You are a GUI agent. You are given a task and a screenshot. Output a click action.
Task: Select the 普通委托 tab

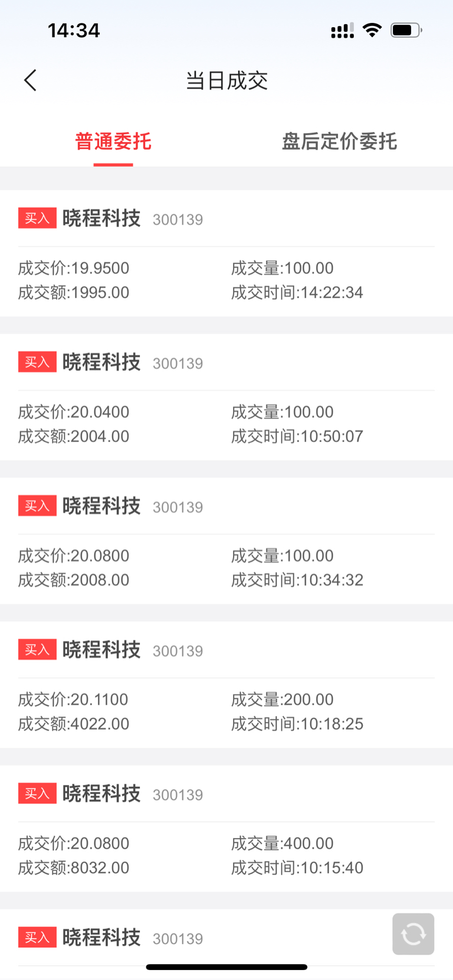113,141
